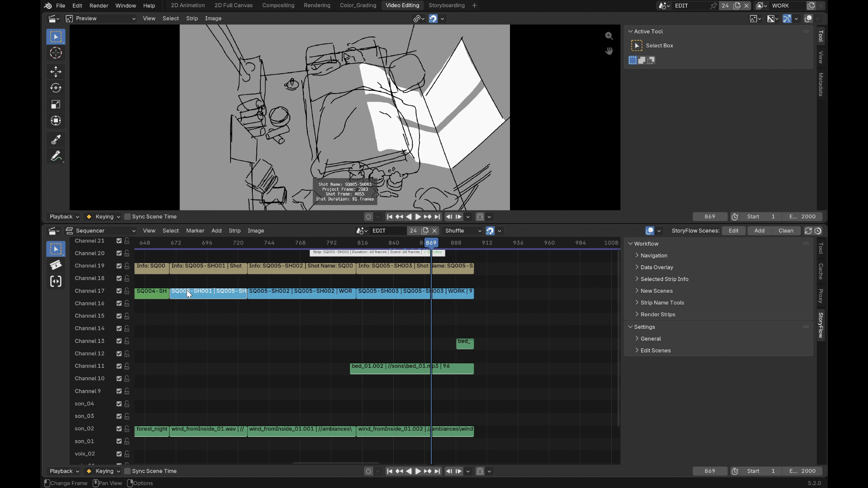Switch to the Compositing workspace tab

[278, 5]
